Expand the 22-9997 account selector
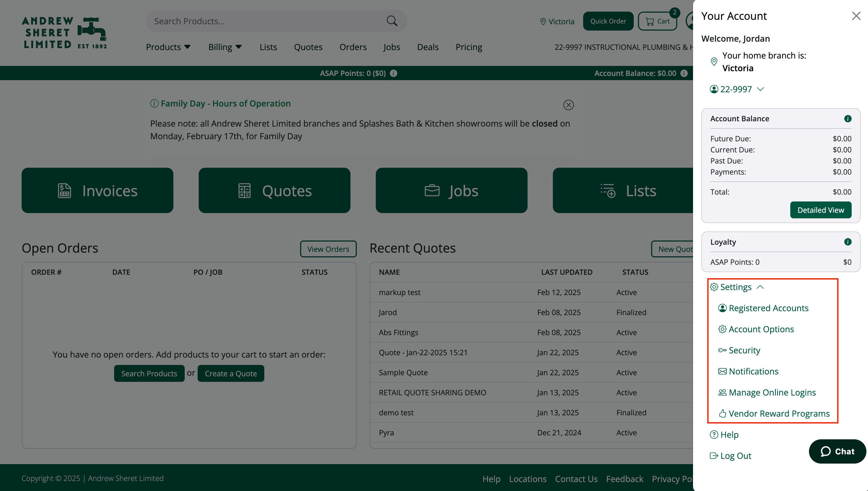Screen dimensions: 868x491 [737, 89]
